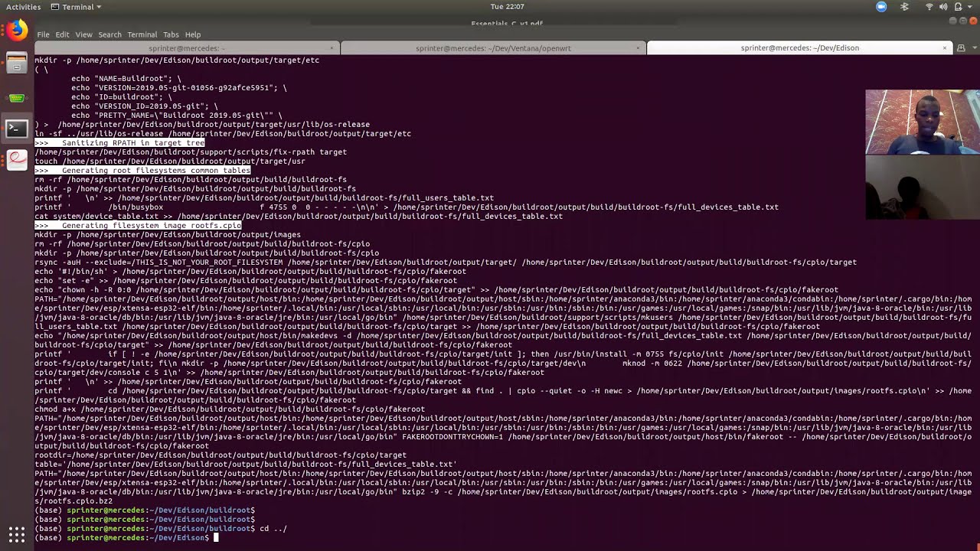
Task: Click the echo "VERSION_ID=2019.05-git" line
Action: [x=145, y=106]
